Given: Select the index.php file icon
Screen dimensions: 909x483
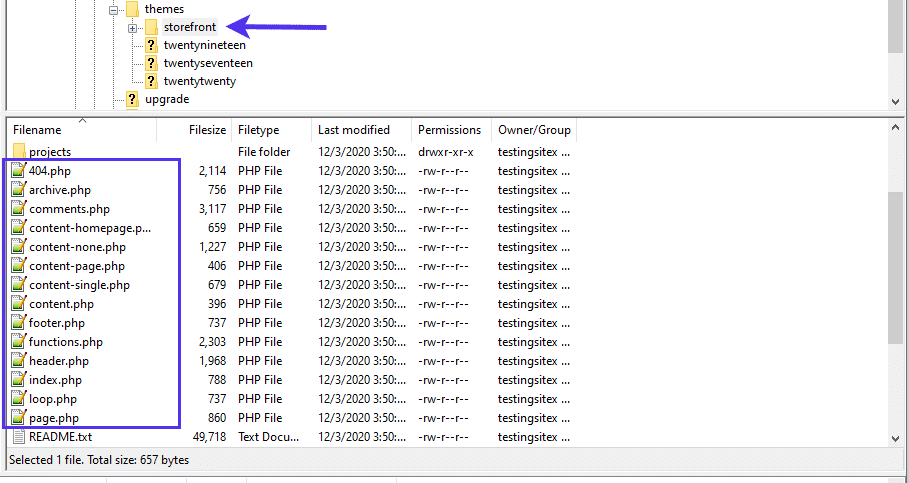Looking at the screenshot, I should 18,380.
